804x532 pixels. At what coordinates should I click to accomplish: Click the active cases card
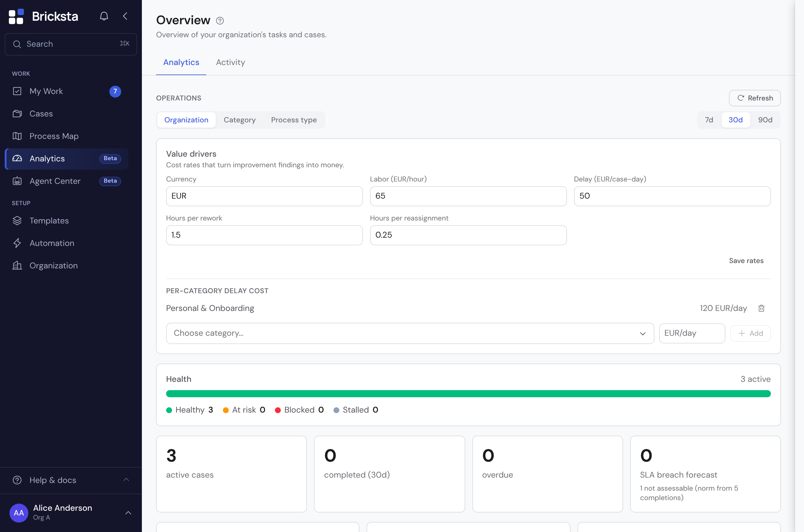click(x=231, y=474)
